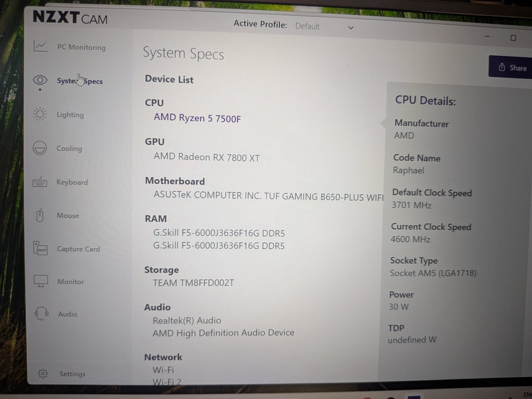
Task: Select AMD Ryzen 5 7500F device entry
Action: click(197, 118)
